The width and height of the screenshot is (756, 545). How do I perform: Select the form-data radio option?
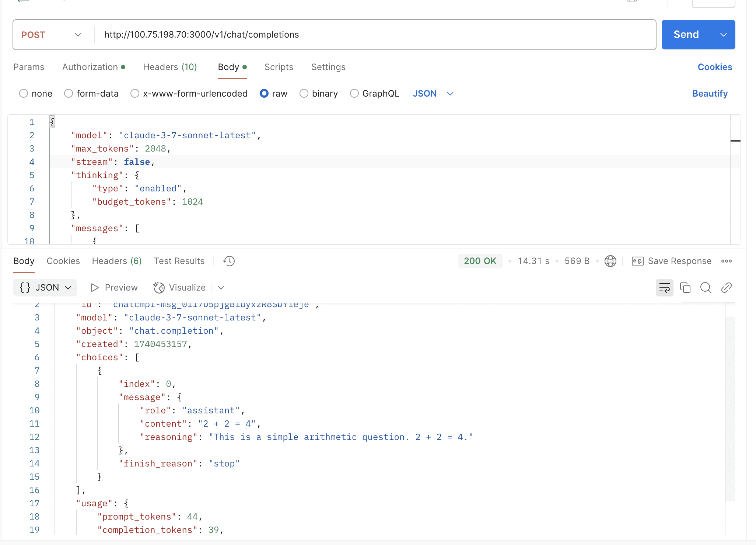pos(69,94)
